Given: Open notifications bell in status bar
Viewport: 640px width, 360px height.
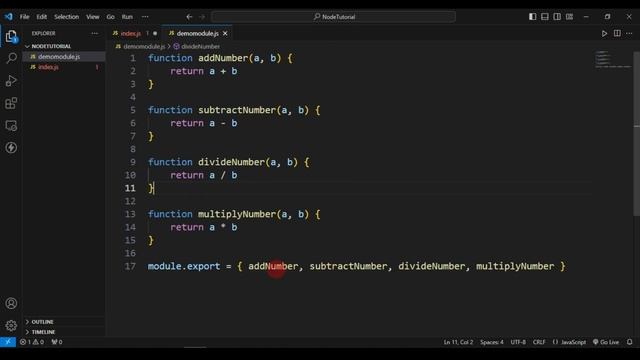Looking at the screenshot, I should point(630,342).
